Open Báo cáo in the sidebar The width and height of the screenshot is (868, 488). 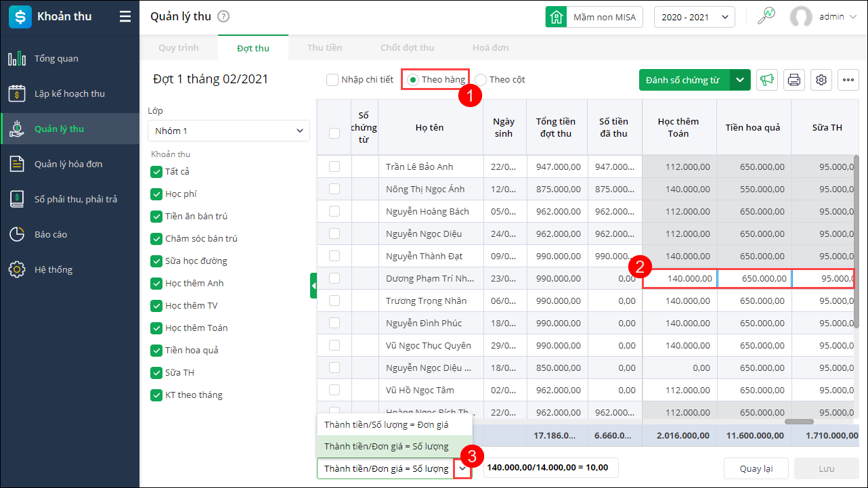click(51, 234)
